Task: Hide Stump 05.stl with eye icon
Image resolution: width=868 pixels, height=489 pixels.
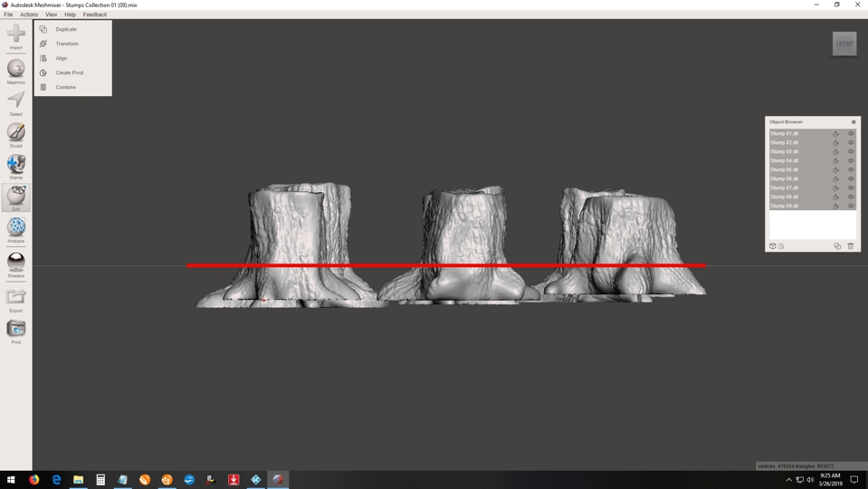Action: 851,169
